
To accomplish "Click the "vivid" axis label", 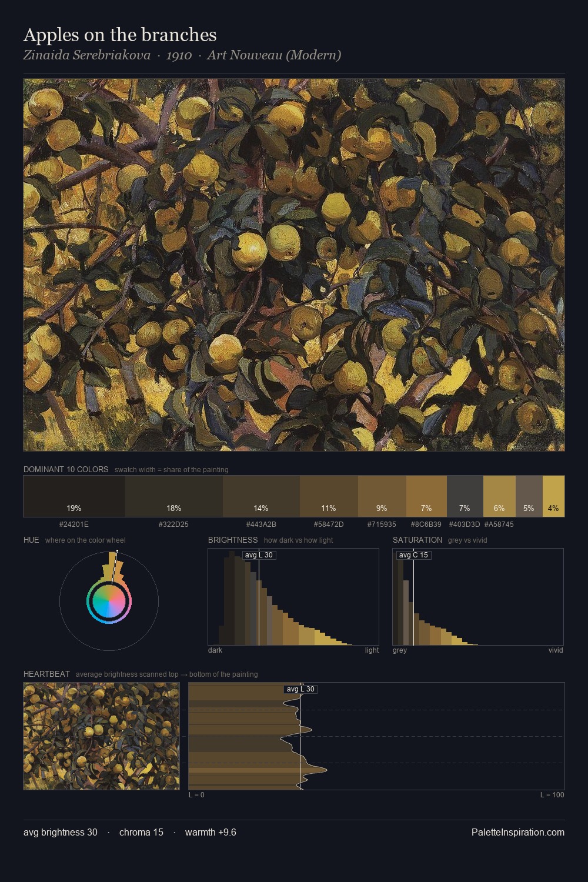I will pyautogui.click(x=556, y=650).
